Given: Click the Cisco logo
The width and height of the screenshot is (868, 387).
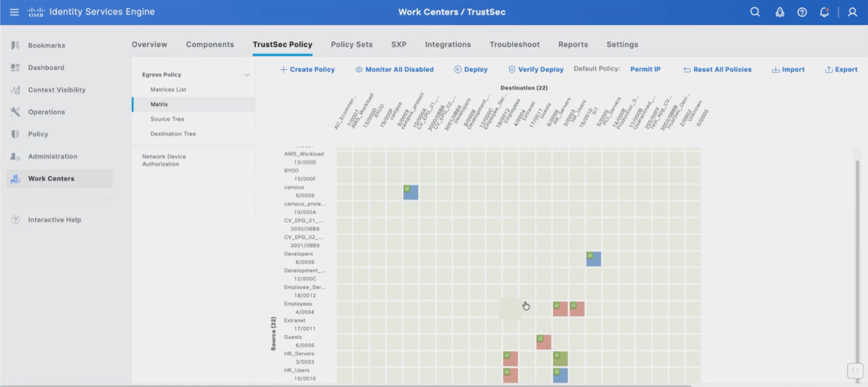Looking at the screenshot, I should pos(36,12).
